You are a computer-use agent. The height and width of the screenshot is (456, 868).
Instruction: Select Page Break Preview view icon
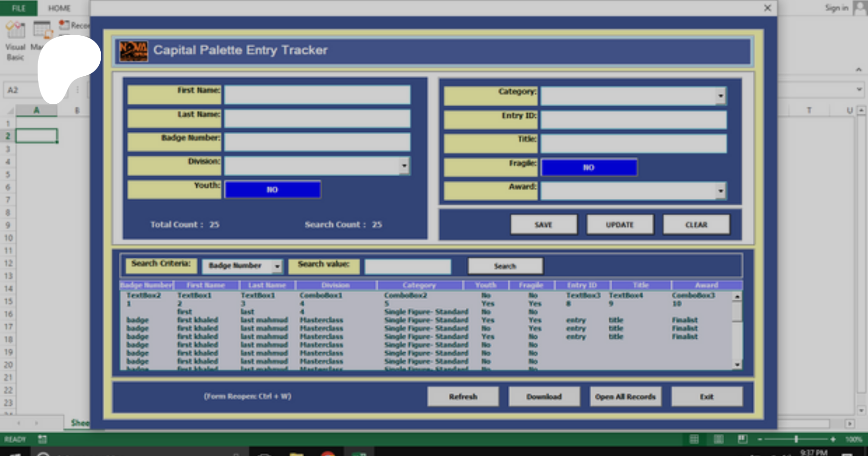(742, 439)
